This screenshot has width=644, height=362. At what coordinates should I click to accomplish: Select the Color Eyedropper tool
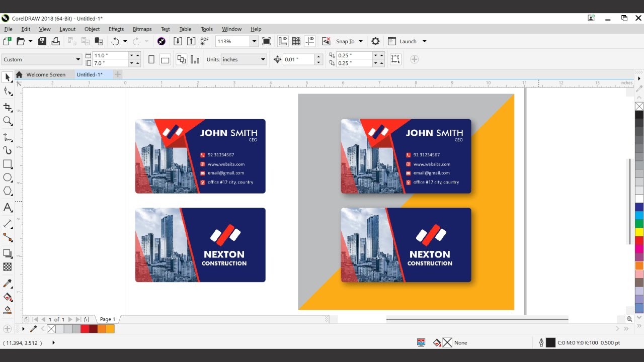click(7, 284)
